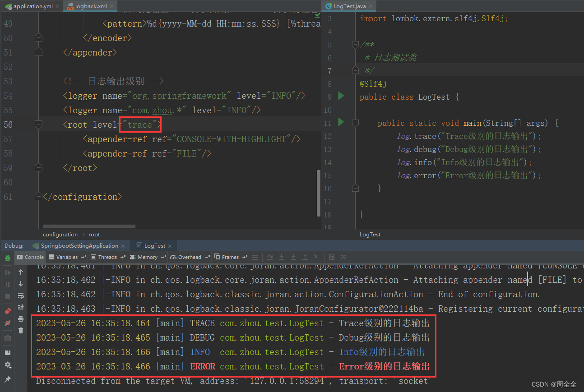Click the fold marker at line 7 comment end
Viewport: 584px width, 392px height.
click(x=355, y=70)
